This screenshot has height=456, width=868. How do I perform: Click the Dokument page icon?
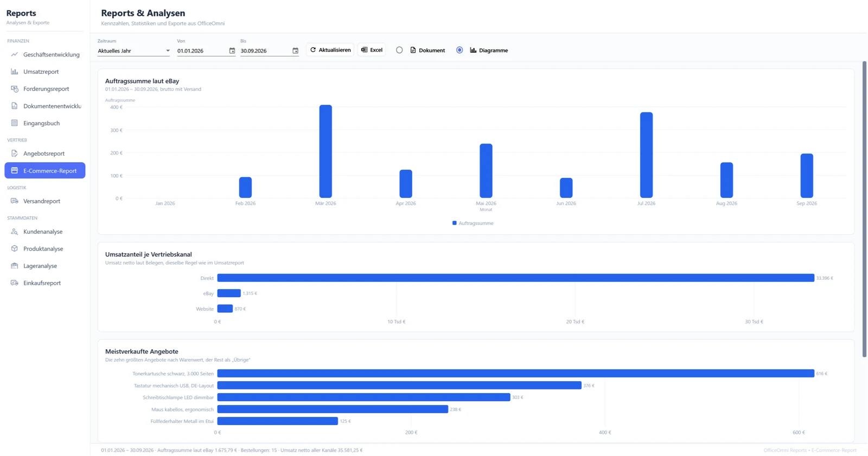[413, 50]
